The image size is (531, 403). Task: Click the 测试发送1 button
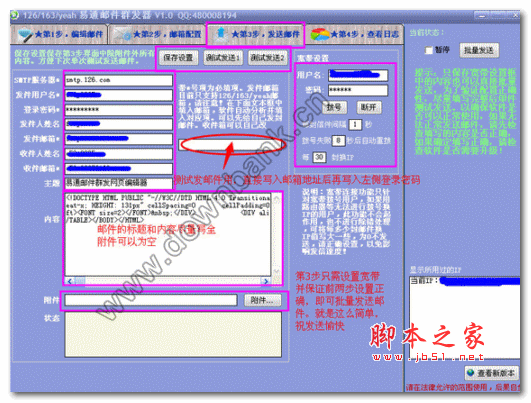click(223, 58)
